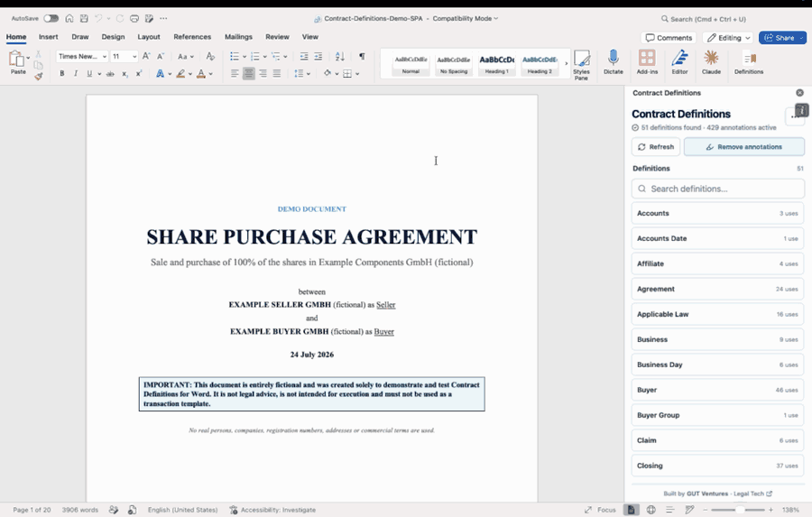Switch to the Layout tab

(x=149, y=37)
